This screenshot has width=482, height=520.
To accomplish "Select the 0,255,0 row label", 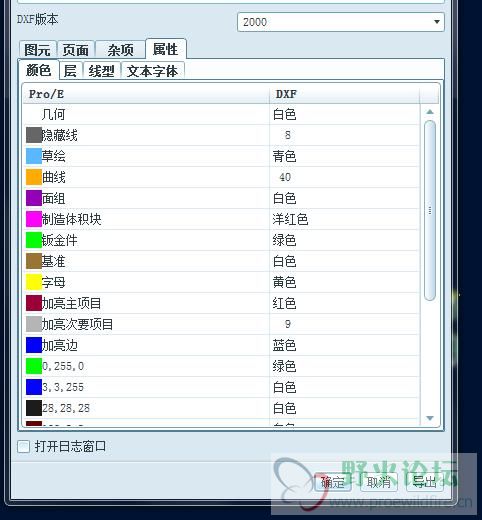I will point(63,366).
